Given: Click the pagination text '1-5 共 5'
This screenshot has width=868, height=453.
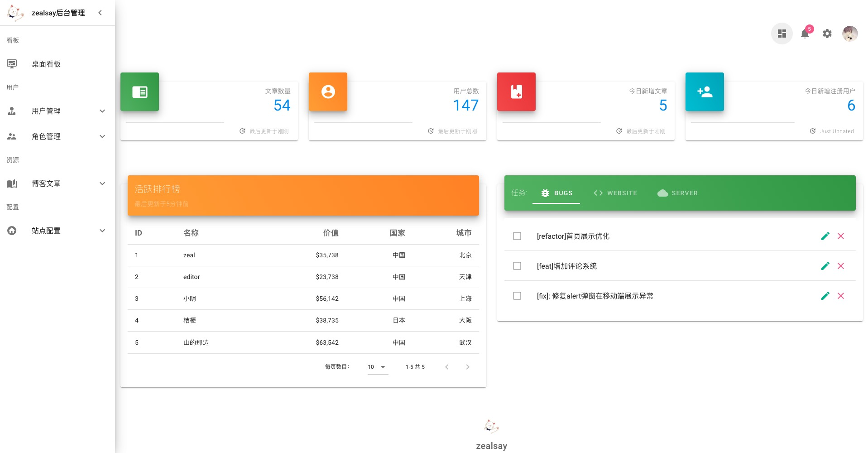Looking at the screenshot, I should tap(415, 367).
